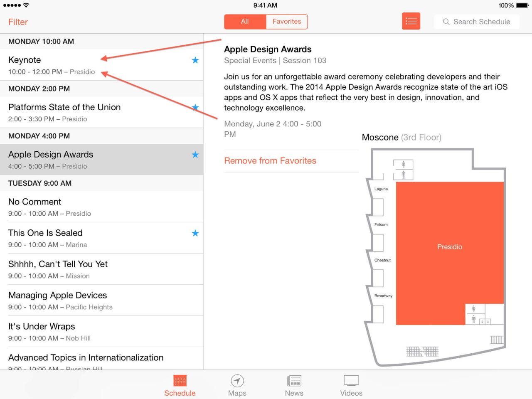The image size is (532, 399).
Task: Click Remove from Favorites link
Action: pos(270,161)
